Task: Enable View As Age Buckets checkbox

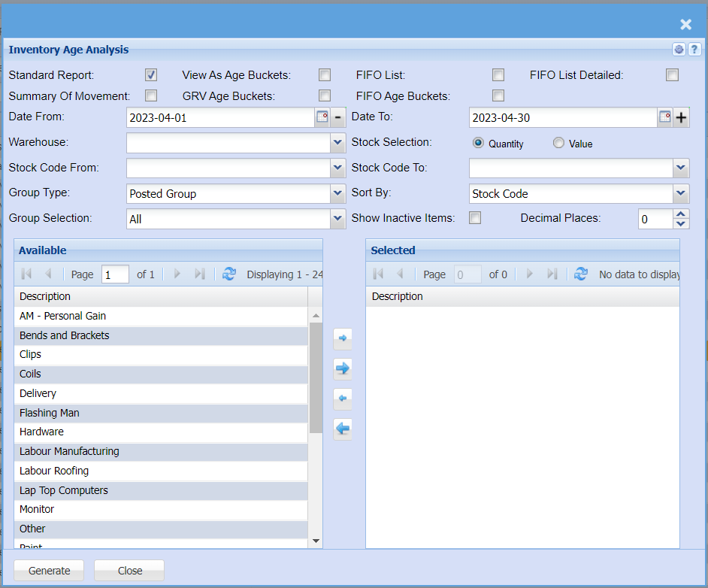Action: [x=325, y=75]
